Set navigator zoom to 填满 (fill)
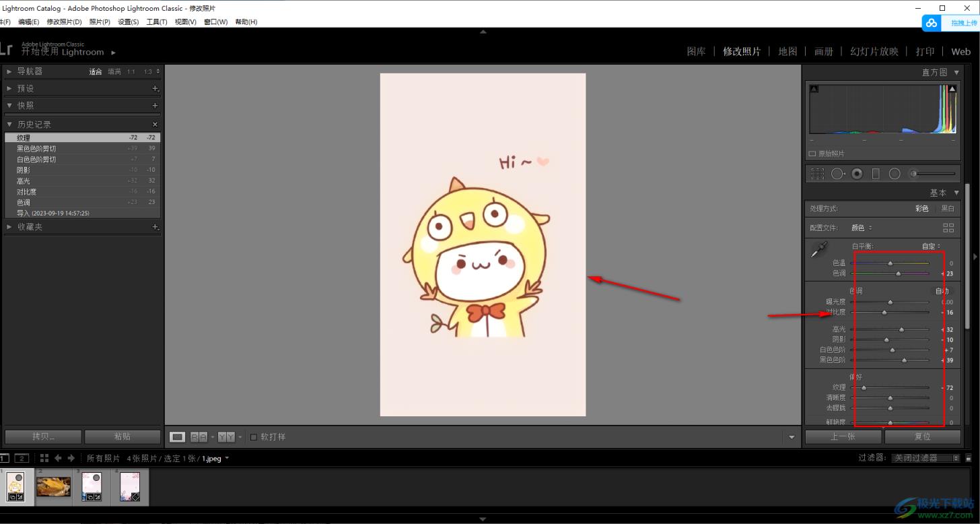This screenshot has height=524, width=980. [x=114, y=71]
